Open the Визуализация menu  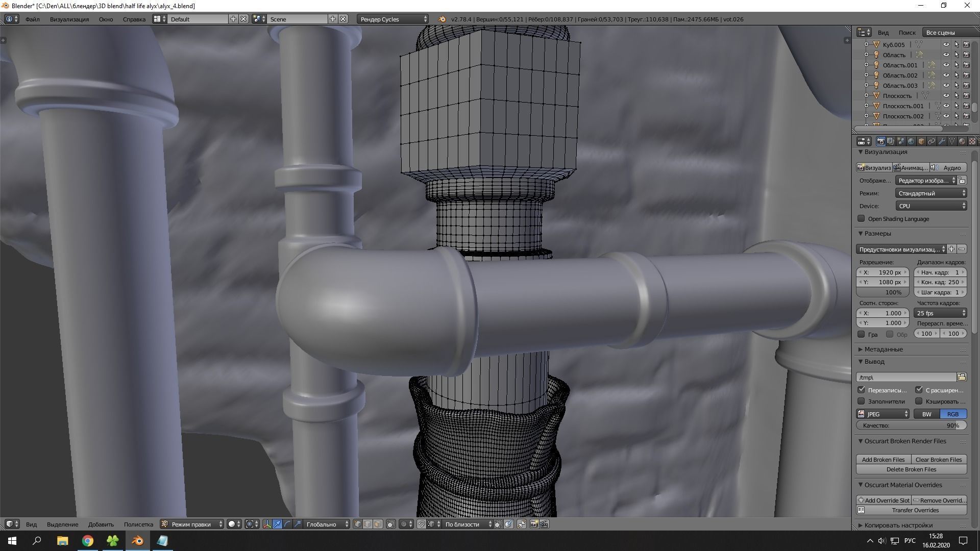click(69, 19)
